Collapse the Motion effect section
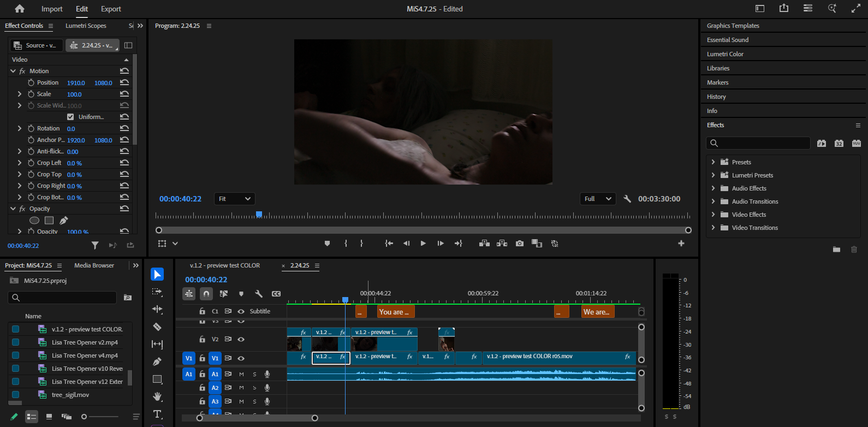The height and width of the screenshot is (427, 868). click(x=13, y=71)
